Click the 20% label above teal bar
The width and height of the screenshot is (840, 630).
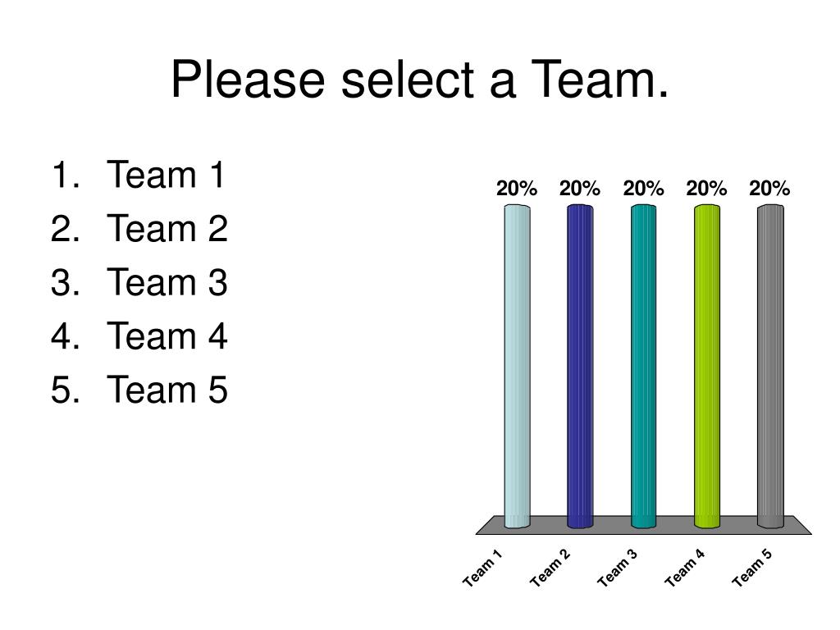point(643,189)
